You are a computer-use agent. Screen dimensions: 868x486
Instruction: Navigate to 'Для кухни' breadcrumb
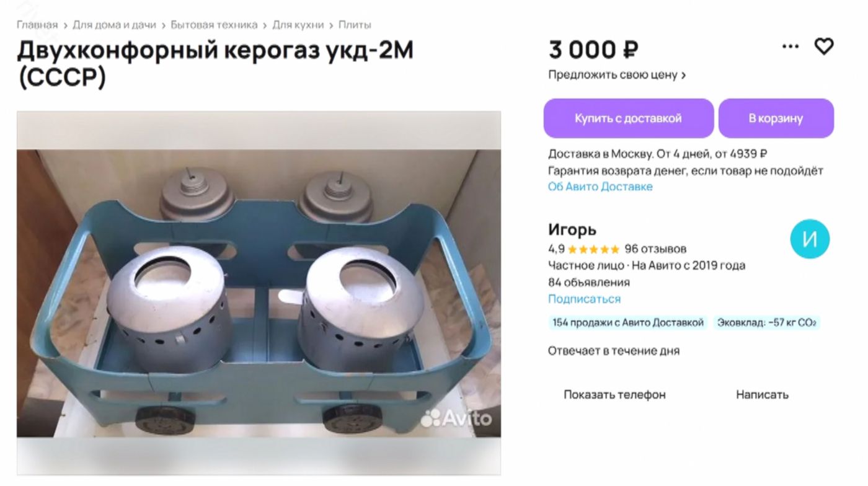click(298, 25)
